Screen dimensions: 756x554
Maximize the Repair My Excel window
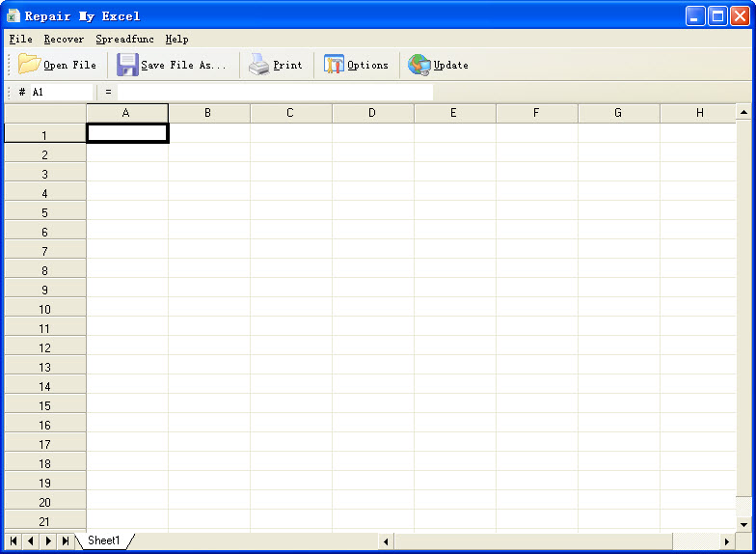click(717, 15)
